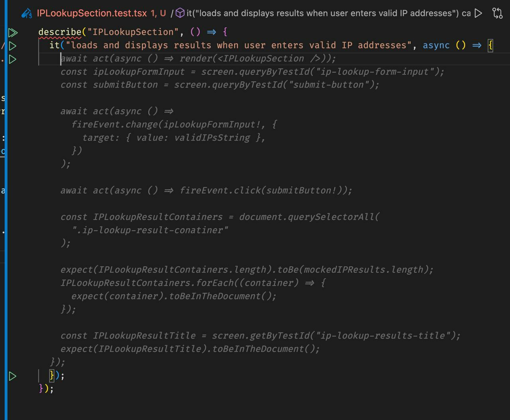Select the it("loads and displays…") breadcrumb symbol

pos(328,13)
